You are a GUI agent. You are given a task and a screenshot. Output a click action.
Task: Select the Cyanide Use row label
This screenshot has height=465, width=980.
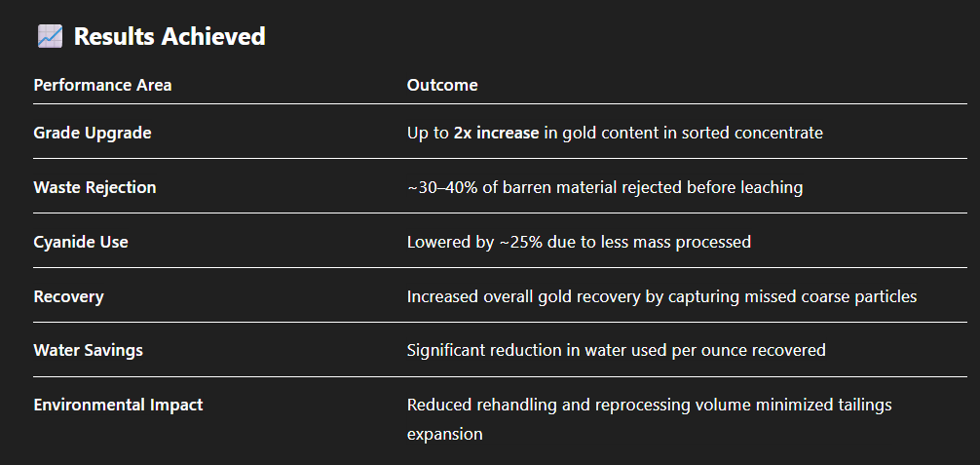[81, 242]
